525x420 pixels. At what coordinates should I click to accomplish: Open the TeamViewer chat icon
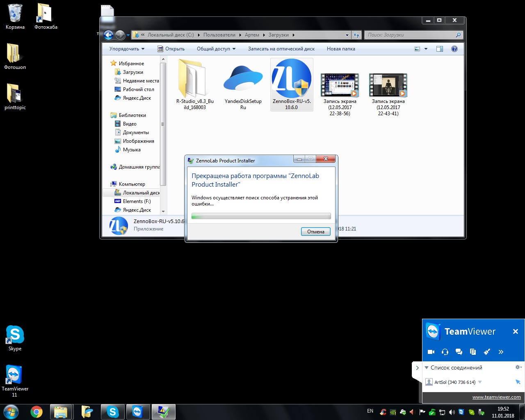(x=459, y=352)
